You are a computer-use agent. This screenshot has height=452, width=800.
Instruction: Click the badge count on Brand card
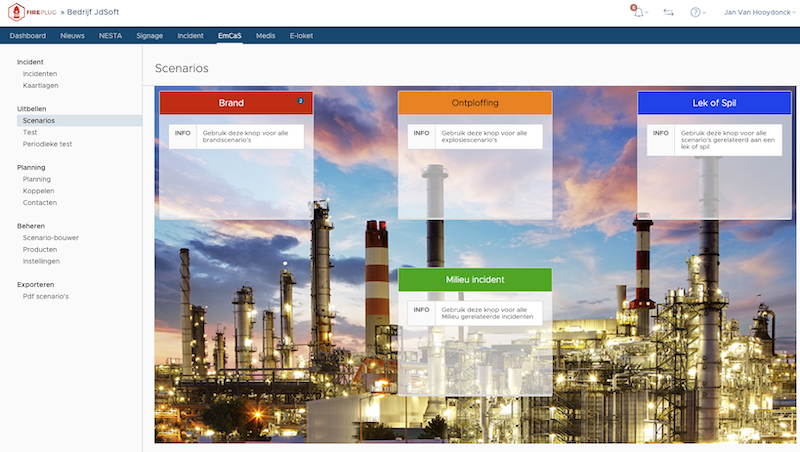300,100
